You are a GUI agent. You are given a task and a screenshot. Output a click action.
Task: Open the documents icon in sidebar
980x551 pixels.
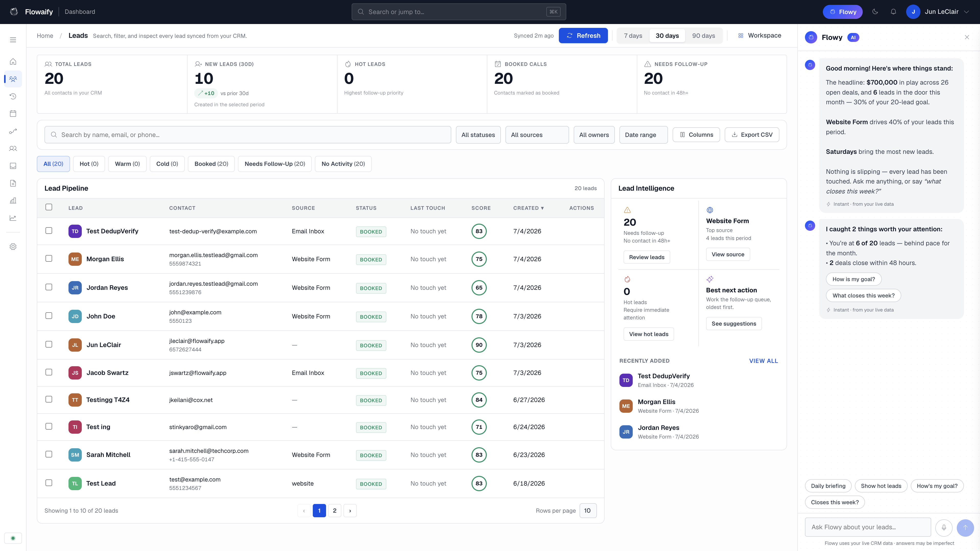click(13, 183)
